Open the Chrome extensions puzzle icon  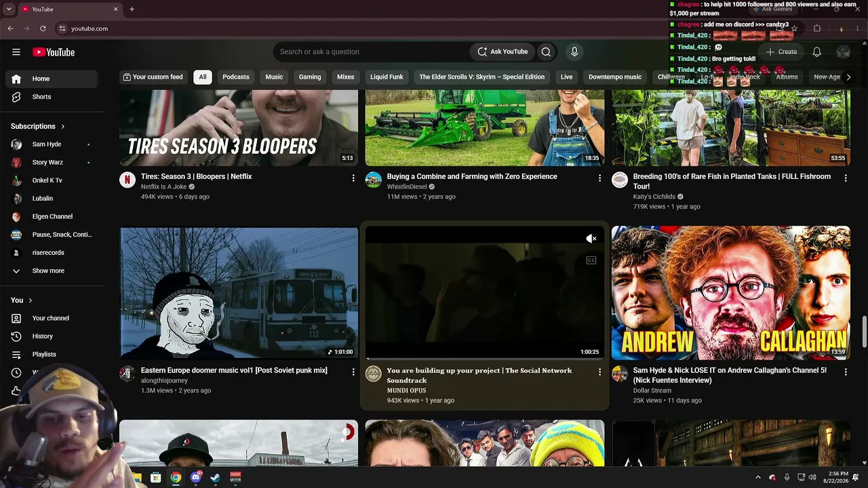(x=817, y=28)
